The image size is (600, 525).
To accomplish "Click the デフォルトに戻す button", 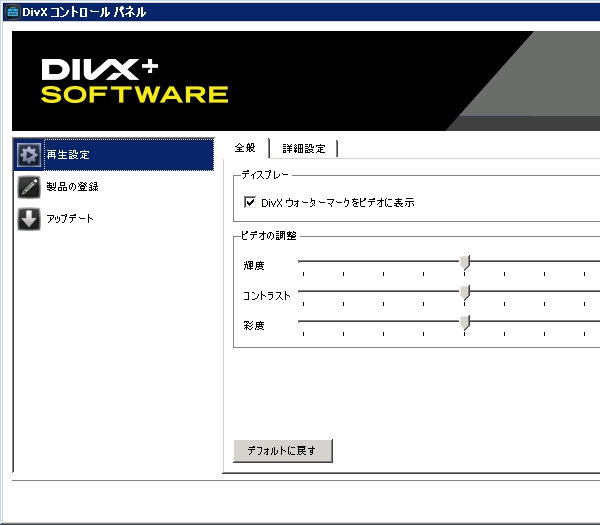I will tap(283, 451).
